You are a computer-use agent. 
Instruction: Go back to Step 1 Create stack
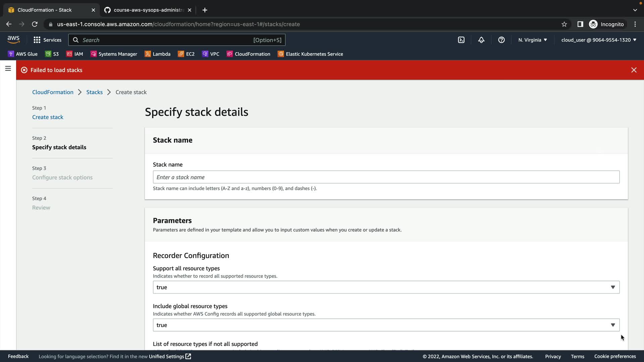click(48, 117)
